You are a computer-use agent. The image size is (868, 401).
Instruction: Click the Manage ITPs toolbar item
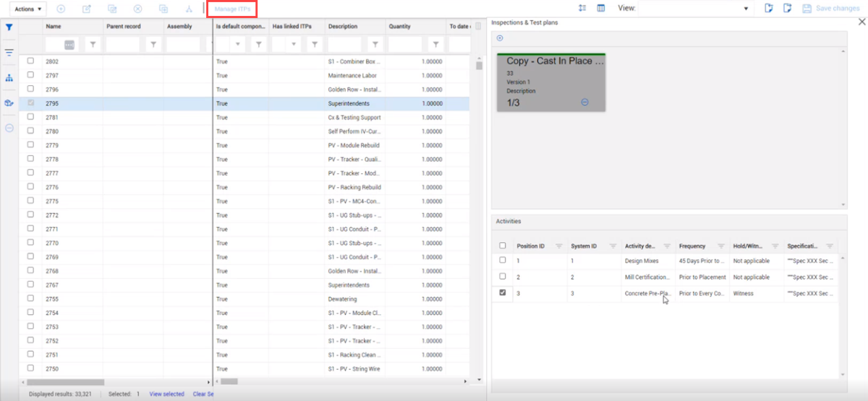point(232,9)
